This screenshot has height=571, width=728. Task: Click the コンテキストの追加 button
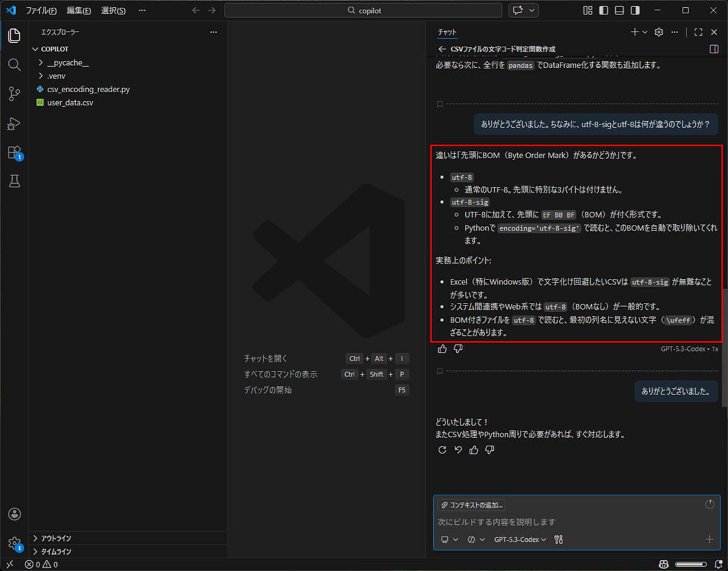point(472,505)
